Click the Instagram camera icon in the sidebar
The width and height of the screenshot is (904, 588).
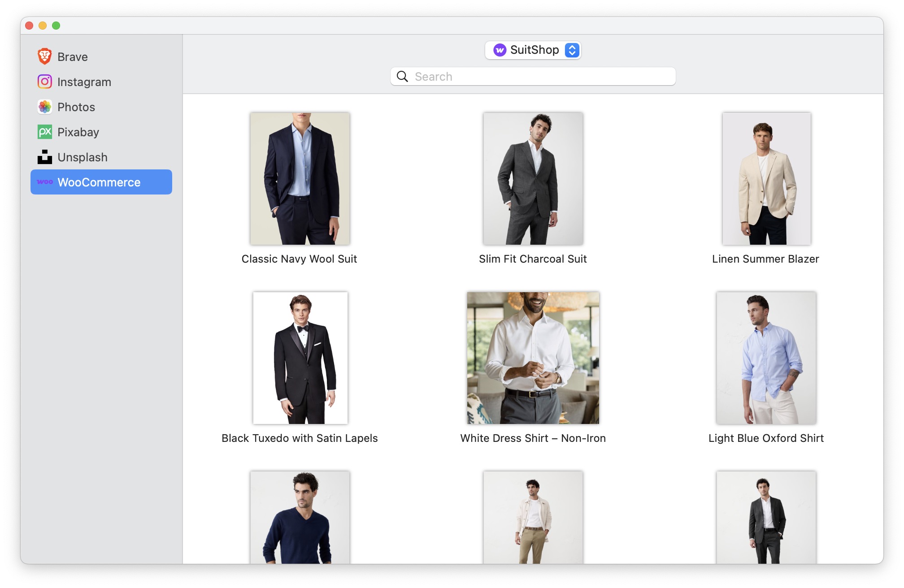tap(44, 82)
